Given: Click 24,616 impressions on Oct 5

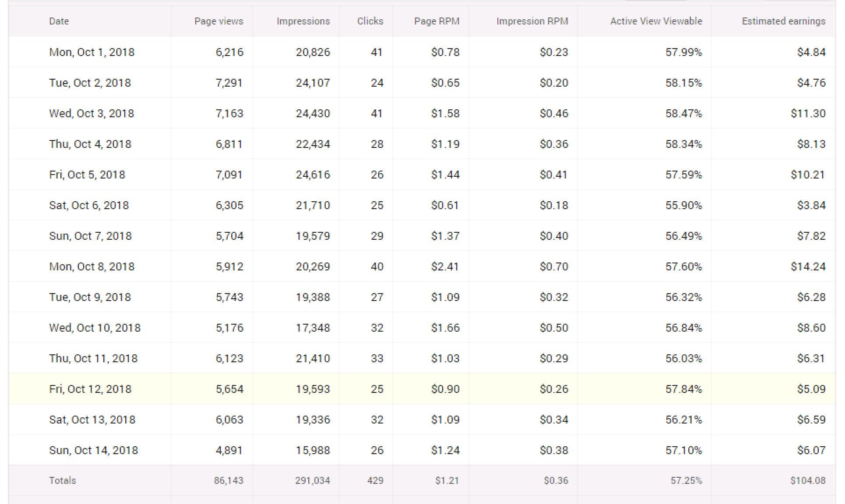Looking at the screenshot, I should pos(313,175).
